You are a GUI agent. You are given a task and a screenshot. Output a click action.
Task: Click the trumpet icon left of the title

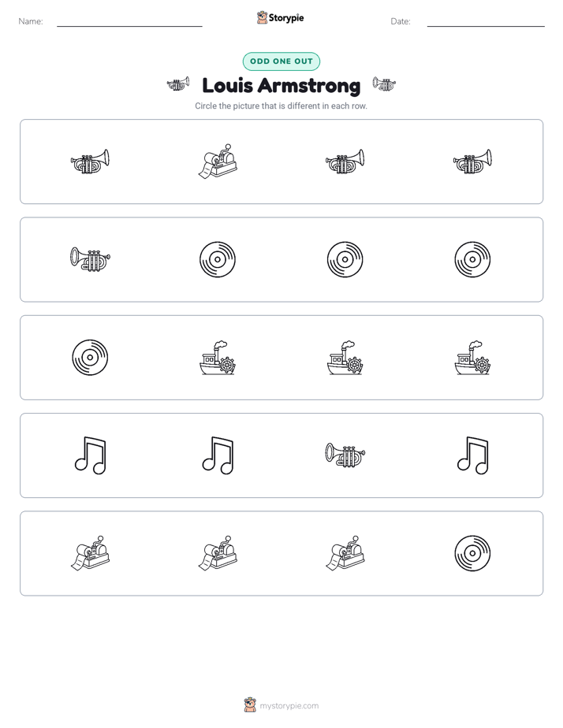pos(178,84)
